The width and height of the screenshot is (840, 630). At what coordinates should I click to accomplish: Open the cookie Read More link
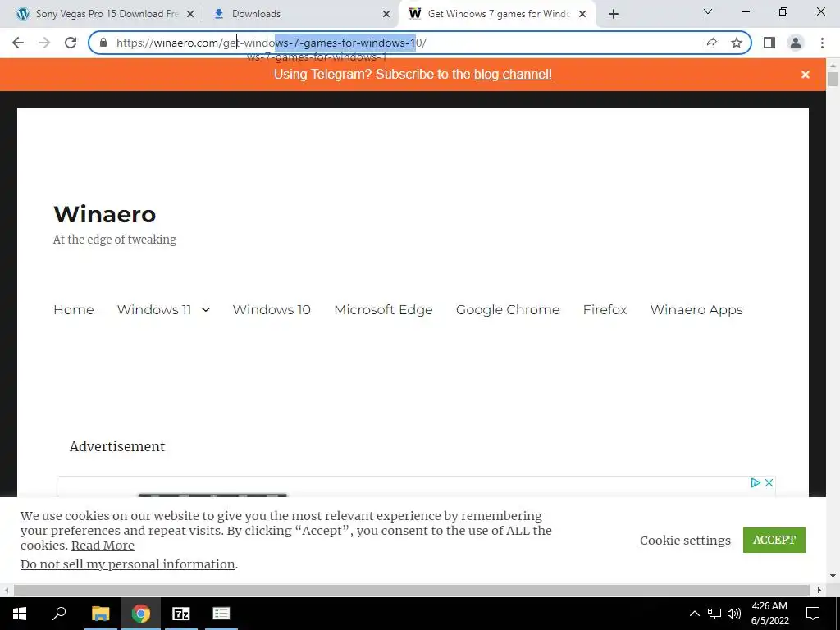pyautogui.click(x=103, y=546)
